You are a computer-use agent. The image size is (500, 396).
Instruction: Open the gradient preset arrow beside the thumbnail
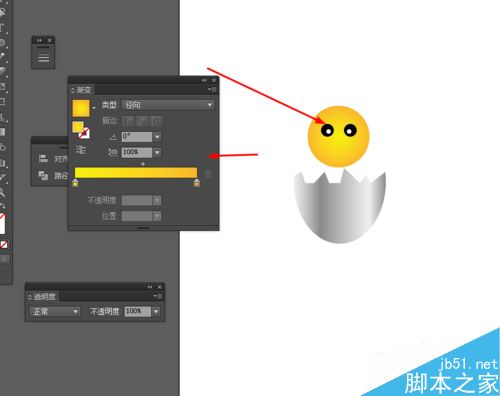tap(94, 108)
